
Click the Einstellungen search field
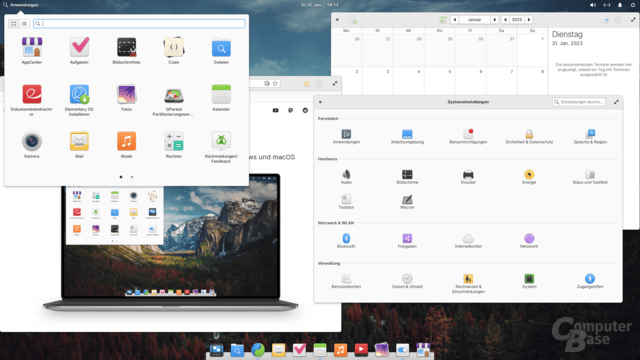579,102
